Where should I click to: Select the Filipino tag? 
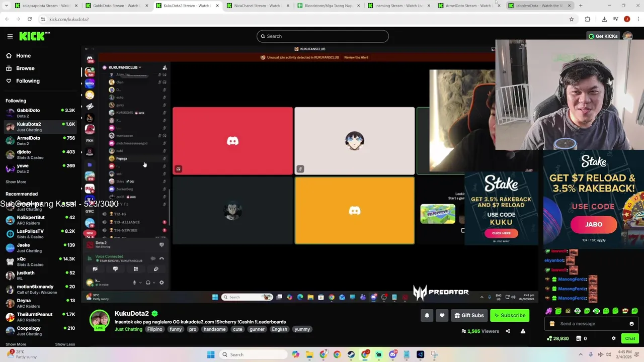pyautogui.click(x=154, y=329)
